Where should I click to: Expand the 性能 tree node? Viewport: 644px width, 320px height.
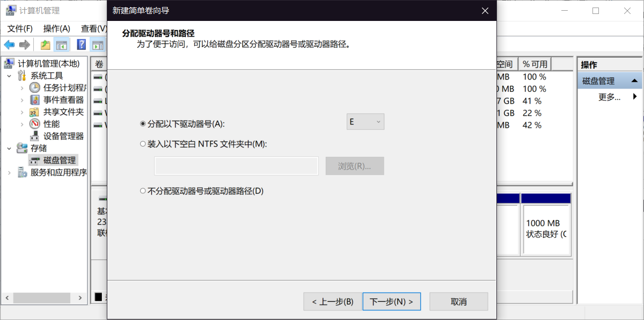tap(21, 124)
